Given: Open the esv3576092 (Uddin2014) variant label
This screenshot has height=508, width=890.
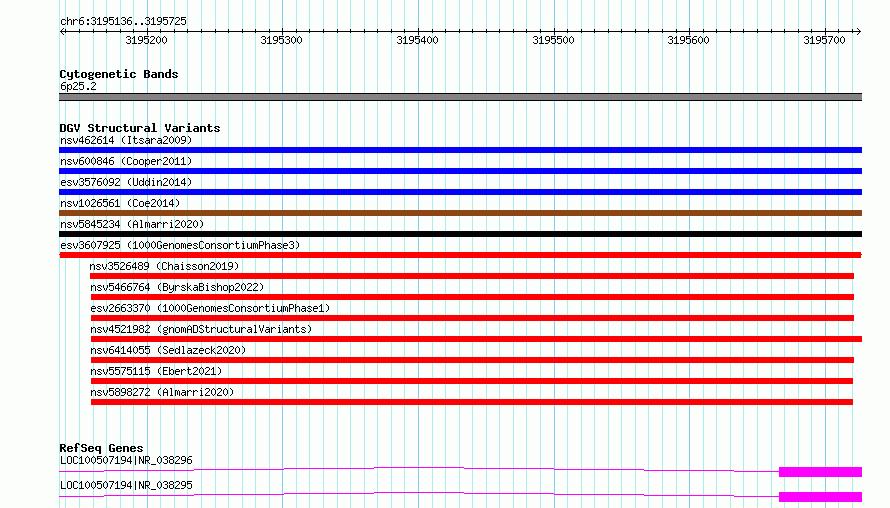Looking at the screenshot, I should [x=126, y=182].
